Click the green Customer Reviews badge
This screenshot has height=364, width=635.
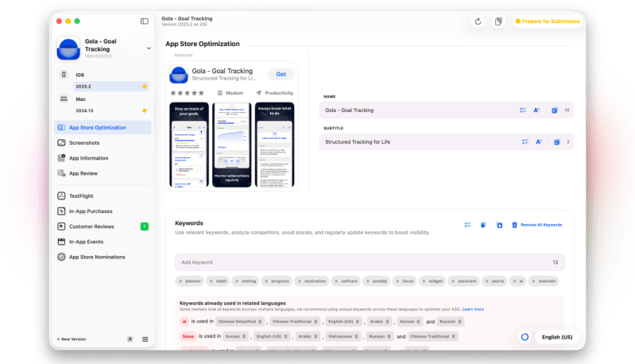click(144, 227)
